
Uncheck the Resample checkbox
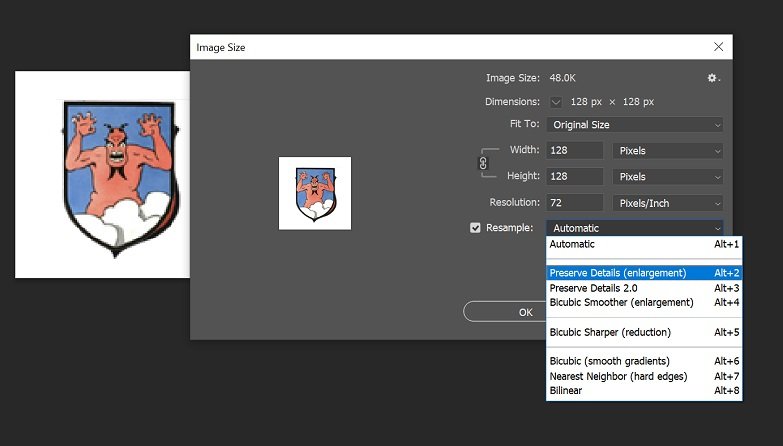point(475,228)
